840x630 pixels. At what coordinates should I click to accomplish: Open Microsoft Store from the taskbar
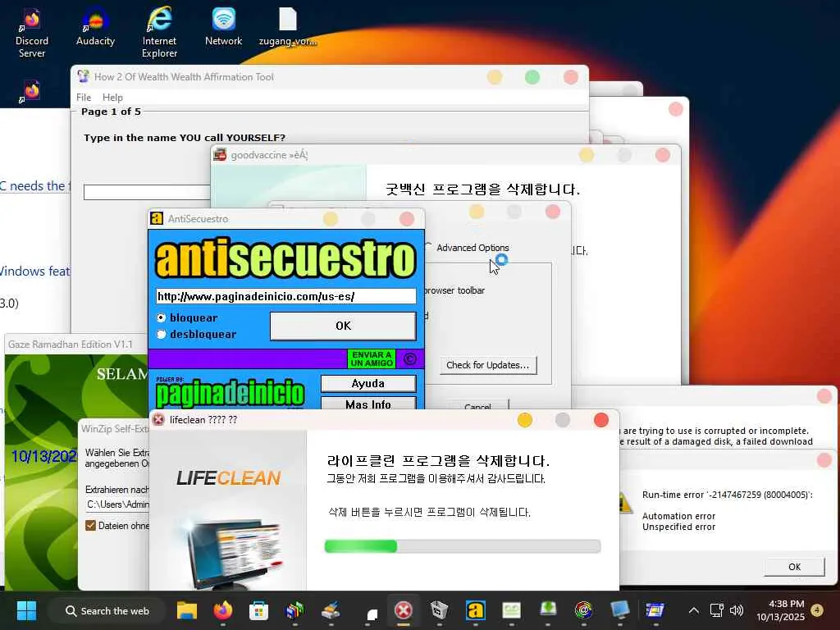point(258,610)
